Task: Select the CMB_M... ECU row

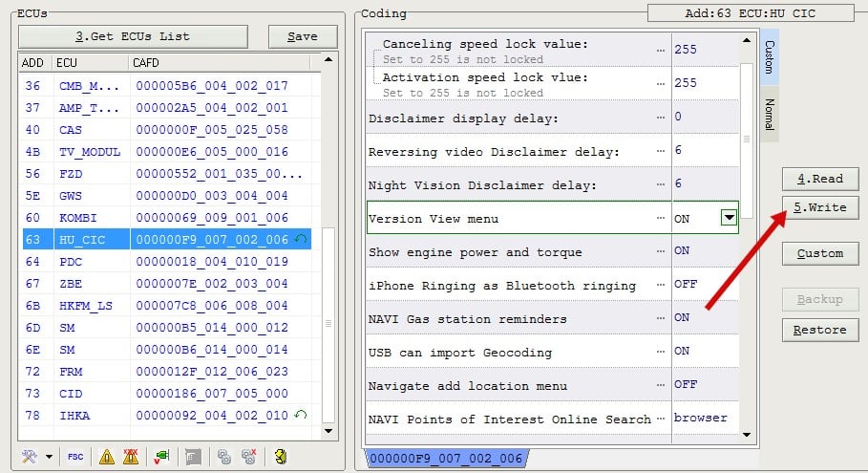Action: pyautogui.click(x=166, y=86)
